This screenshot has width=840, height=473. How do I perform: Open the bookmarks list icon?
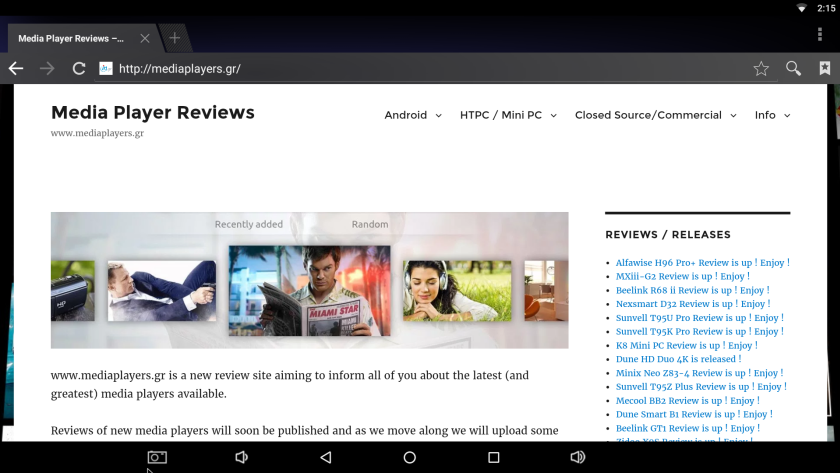824,68
